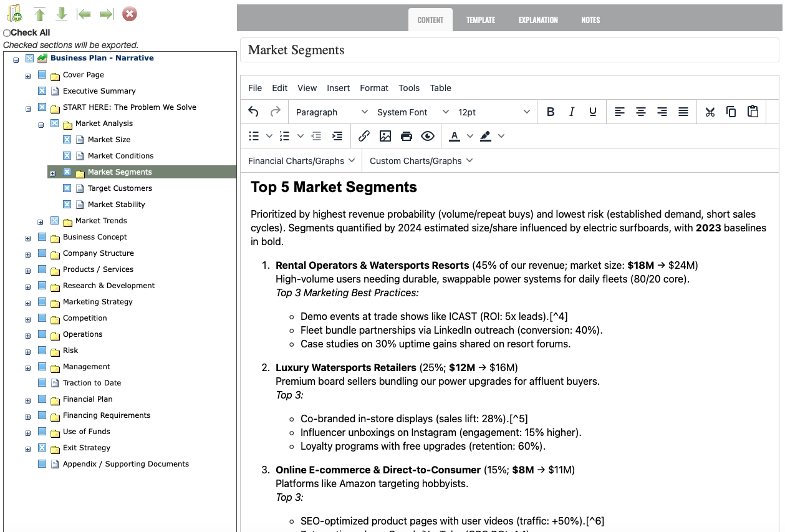
Task: Paste from clipboard icon
Action: tap(753, 112)
